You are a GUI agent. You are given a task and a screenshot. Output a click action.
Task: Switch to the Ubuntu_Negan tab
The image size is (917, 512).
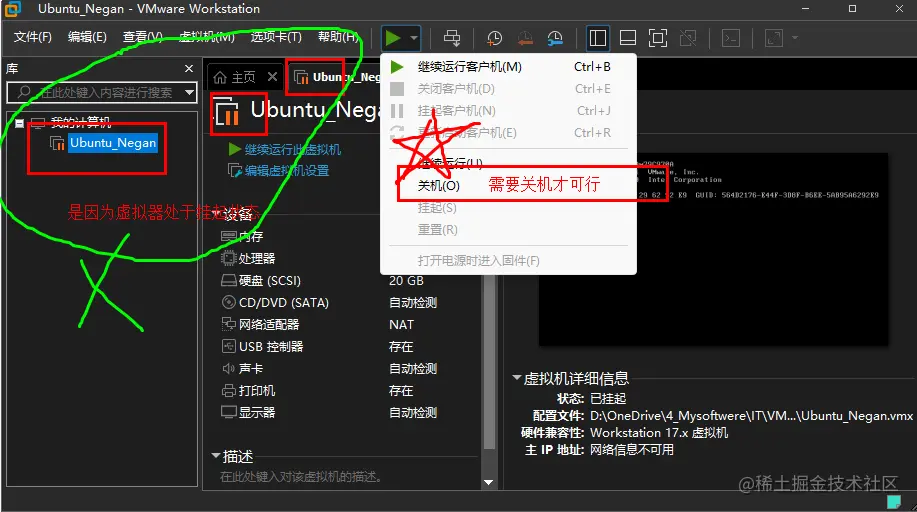(337, 77)
